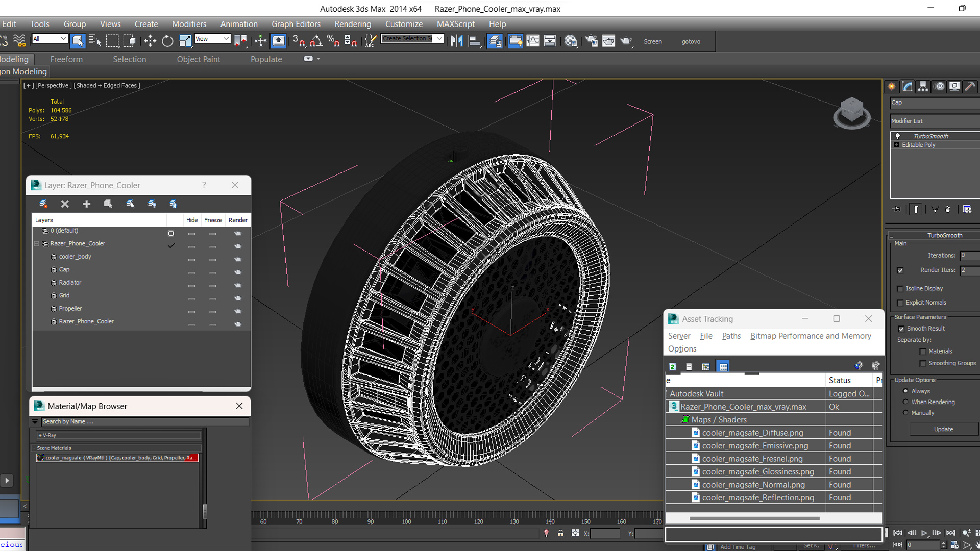Refresh the Asset Tracking list

click(673, 366)
